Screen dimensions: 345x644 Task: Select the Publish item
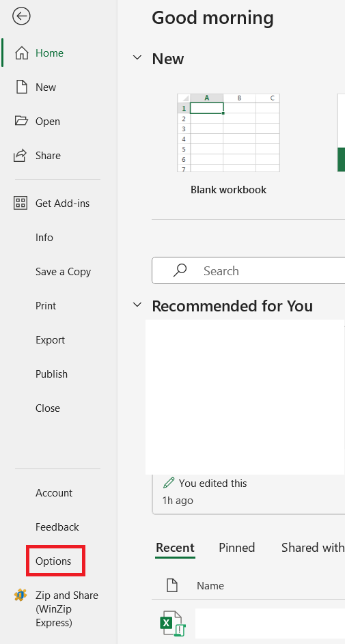tap(52, 374)
